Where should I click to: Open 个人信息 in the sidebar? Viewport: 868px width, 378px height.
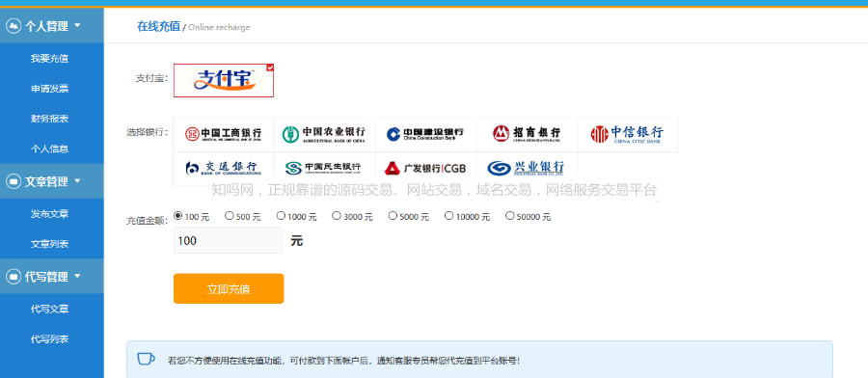coord(50,148)
